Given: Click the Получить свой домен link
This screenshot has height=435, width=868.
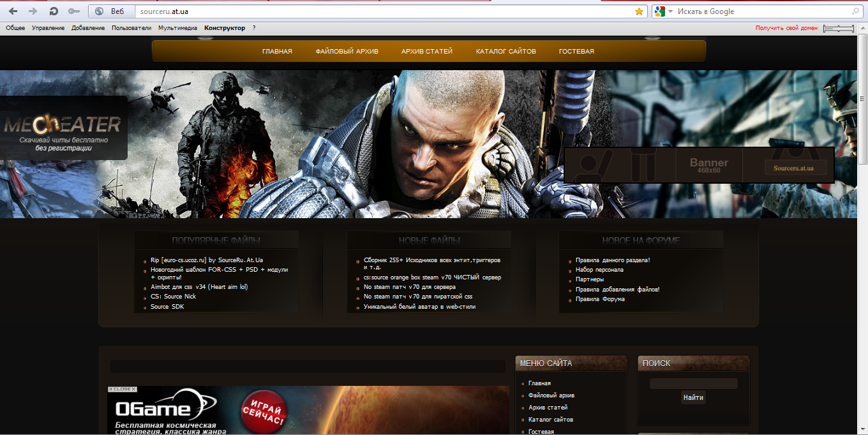Looking at the screenshot, I should tap(786, 28).
